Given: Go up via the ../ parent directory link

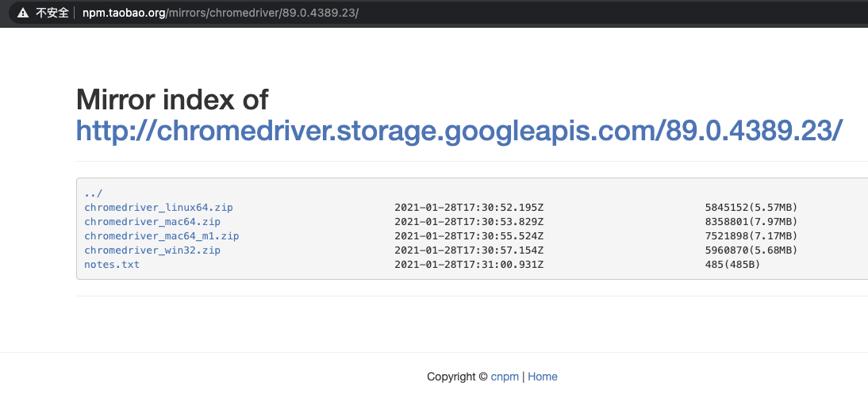Looking at the screenshot, I should coord(94,193).
